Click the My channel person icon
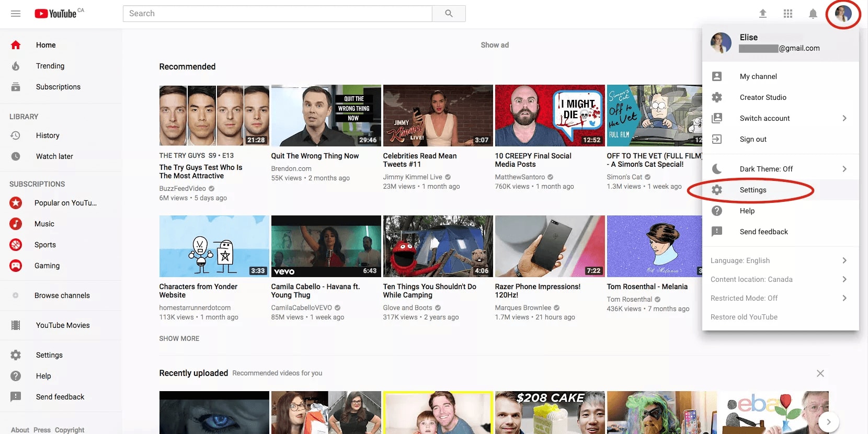 (717, 76)
